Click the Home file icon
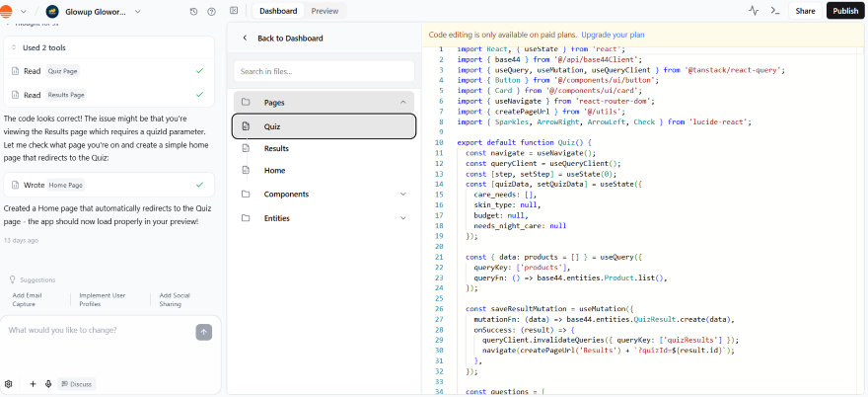Viewport: 868px width, 397px height. click(x=246, y=170)
